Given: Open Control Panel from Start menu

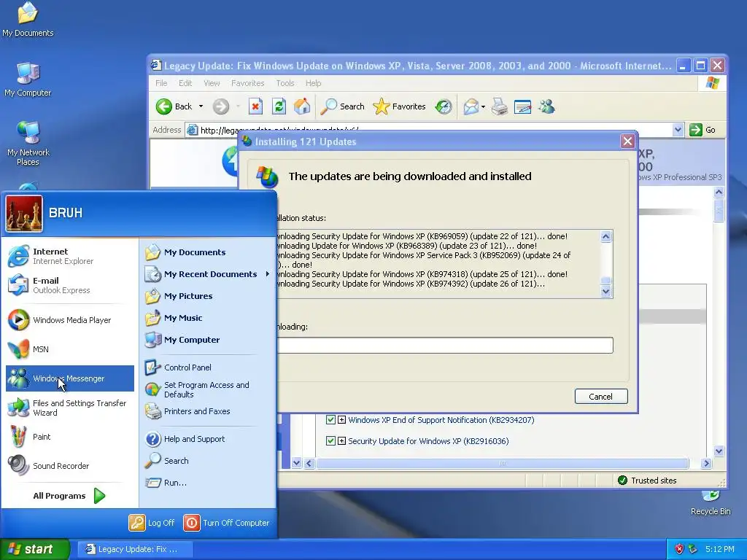Looking at the screenshot, I should coord(208,367).
